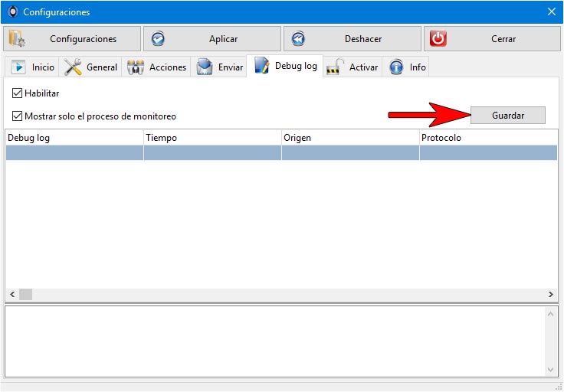Image resolution: width=564 pixels, height=392 pixels.
Task: Uncheck the Habilitar checkbox
Action: (x=17, y=93)
